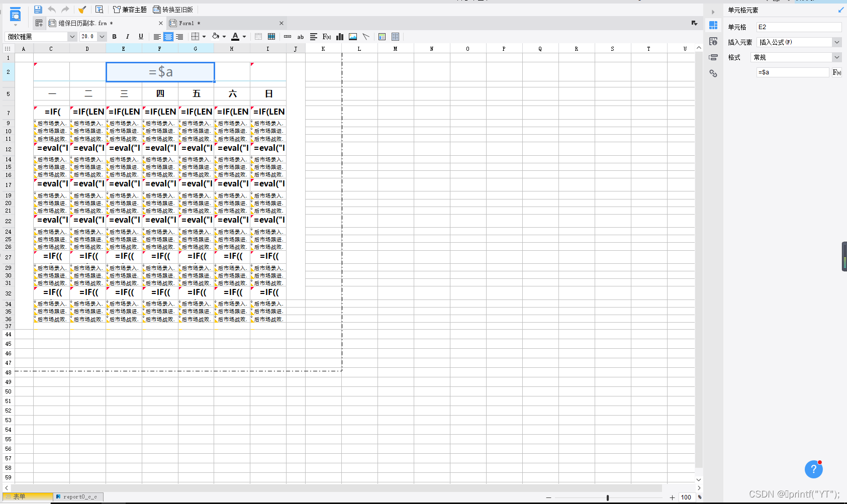The width and height of the screenshot is (847, 504).
Task: Open the cell element panel icon
Action: 713,25
